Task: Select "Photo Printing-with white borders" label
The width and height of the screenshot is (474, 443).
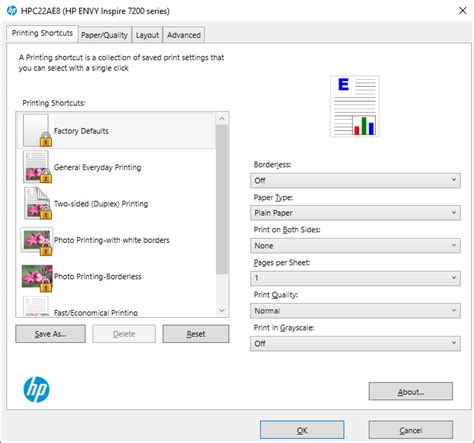Action: [x=112, y=240]
